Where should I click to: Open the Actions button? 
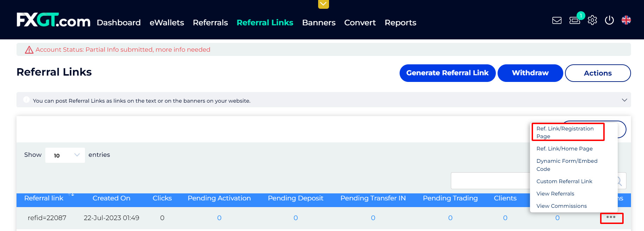[x=597, y=73]
